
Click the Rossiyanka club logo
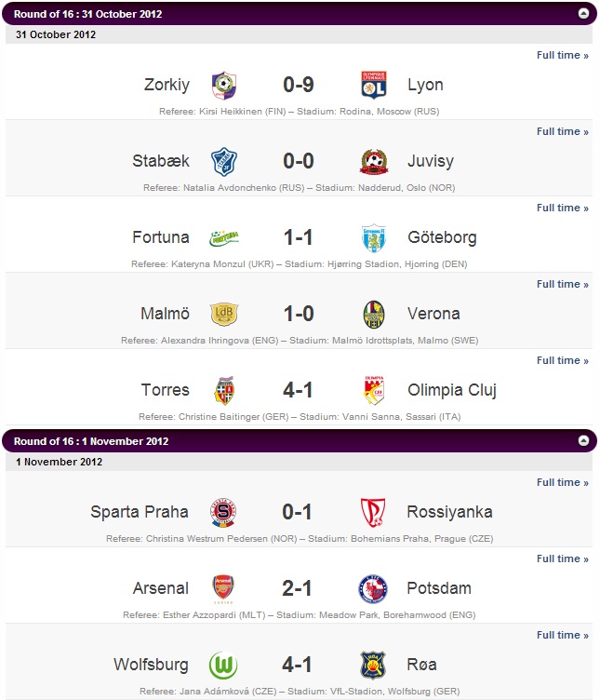tap(373, 513)
